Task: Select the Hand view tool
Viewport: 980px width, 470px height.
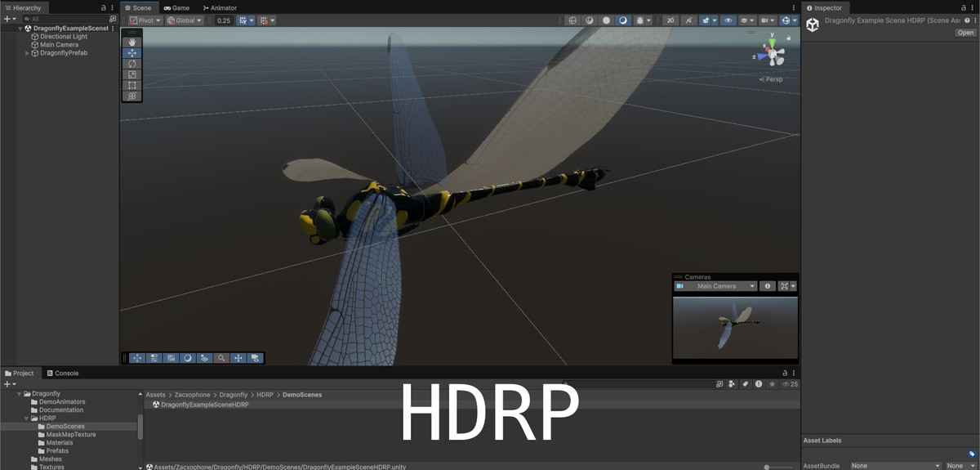Action: coord(132,43)
